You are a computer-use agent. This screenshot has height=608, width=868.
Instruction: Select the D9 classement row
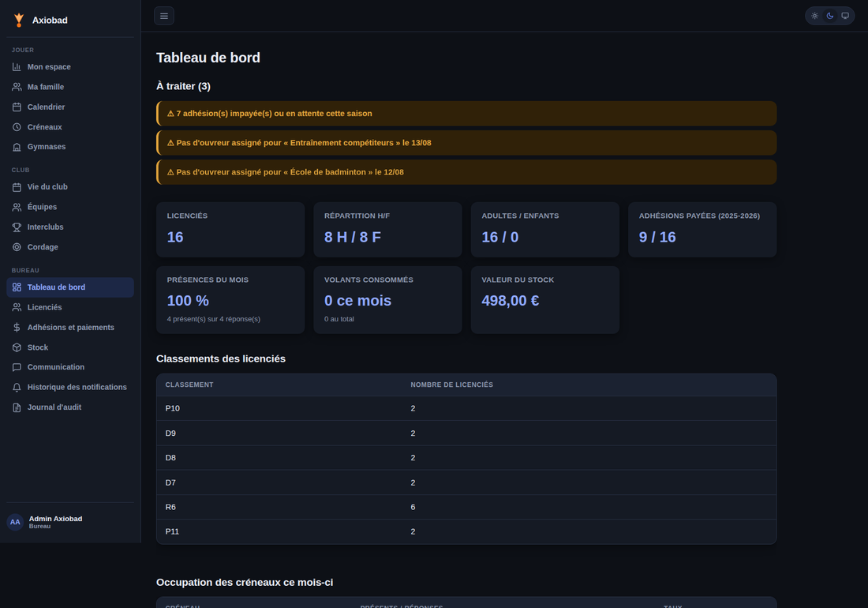pyautogui.click(x=466, y=433)
